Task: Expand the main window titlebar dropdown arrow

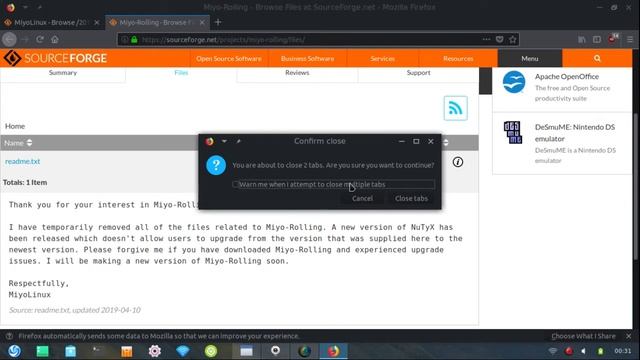Action: 25,7
